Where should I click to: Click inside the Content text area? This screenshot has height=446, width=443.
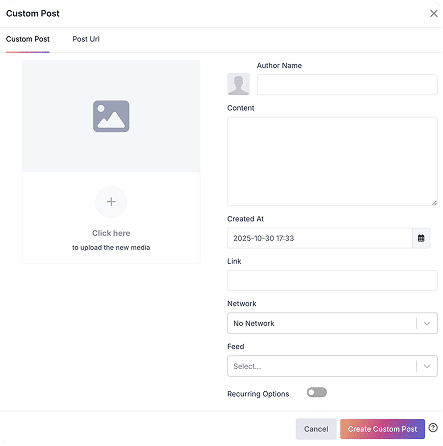333,161
